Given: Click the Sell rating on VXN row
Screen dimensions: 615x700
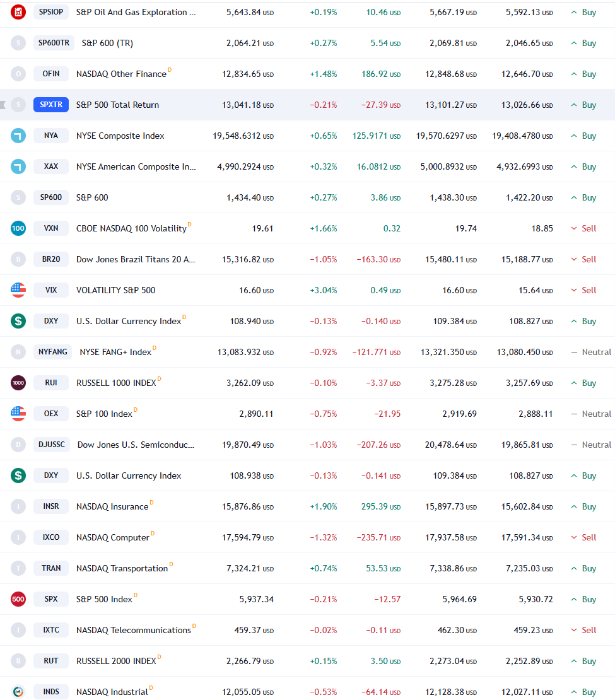Looking at the screenshot, I should pyautogui.click(x=583, y=228).
